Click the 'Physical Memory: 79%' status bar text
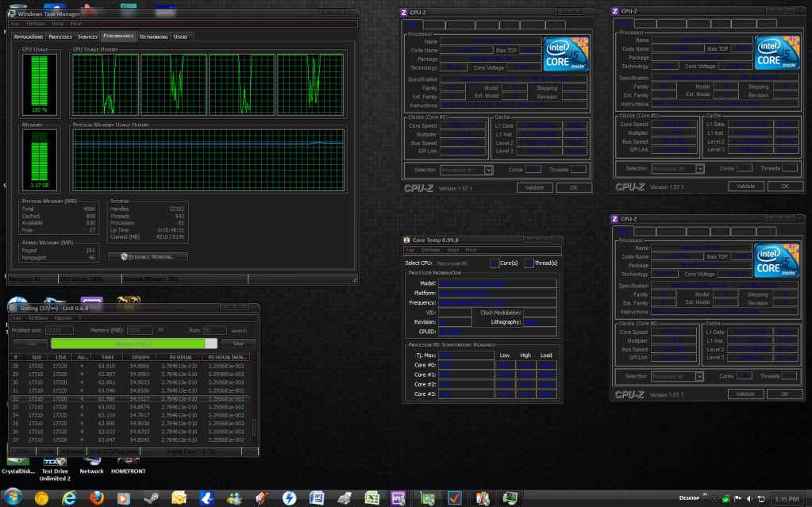The width and height of the screenshot is (812, 507). coord(151,279)
